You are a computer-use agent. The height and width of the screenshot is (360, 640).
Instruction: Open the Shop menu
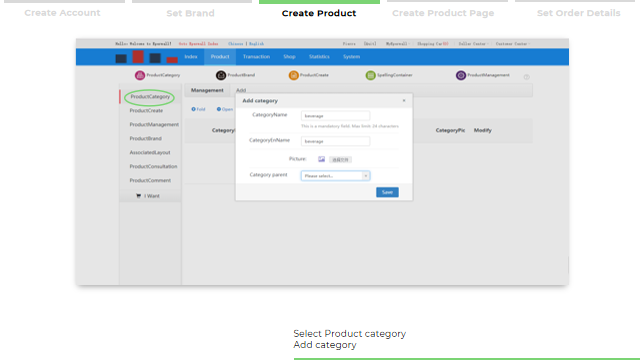(x=289, y=57)
